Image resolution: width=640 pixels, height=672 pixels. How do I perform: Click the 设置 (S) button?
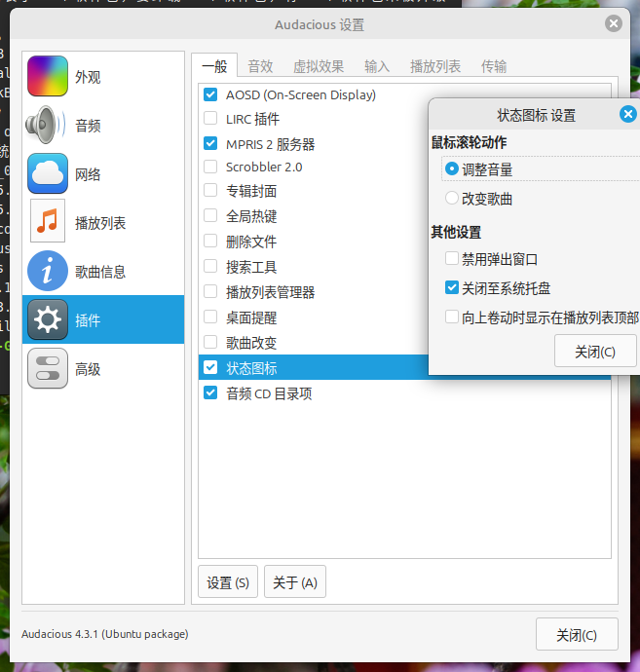pyautogui.click(x=228, y=581)
